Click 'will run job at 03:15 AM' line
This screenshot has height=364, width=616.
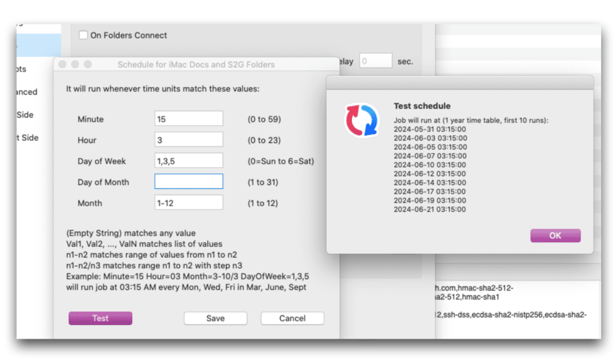pos(186,287)
